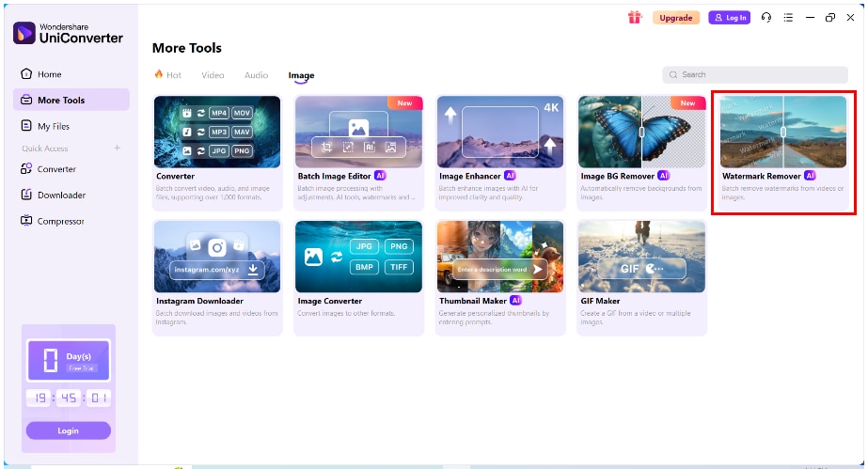Viewport: 868px width, 469px height.
Task: Click the Compressor sidebar icon
Action: [x=26, y=221]
